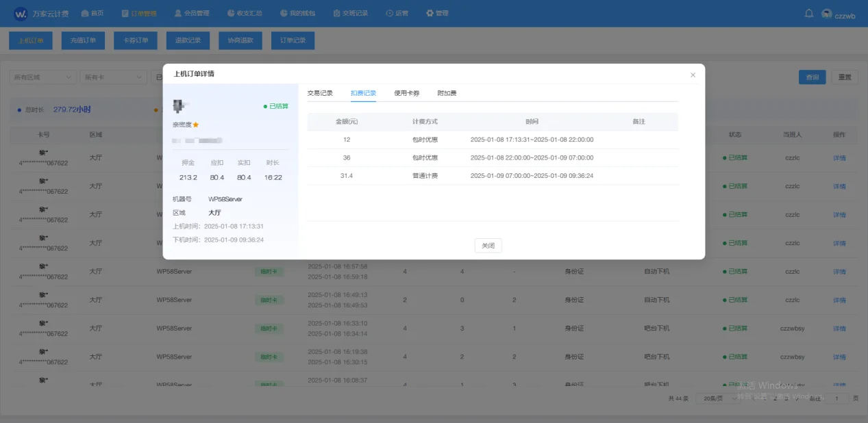Select the 充值订单 sub-tab button
Screen dimensions: 868x423
[x=83, y=40]
